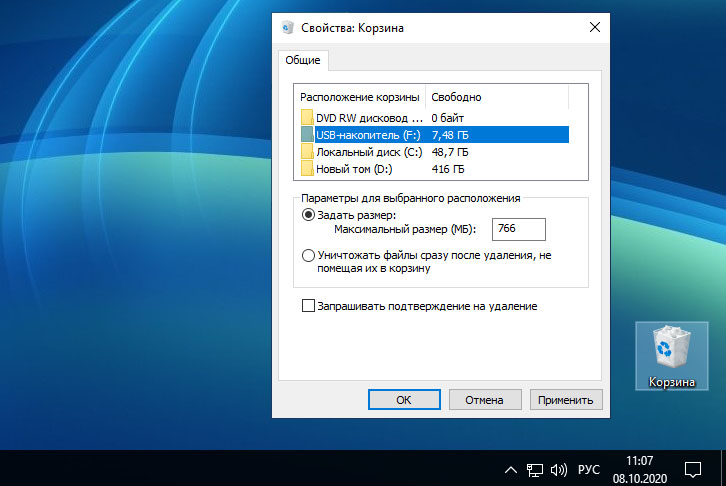726x486 pixels.
Task: Click the Максимальный размер (МБ) label
Action: [x=405, y=229]
